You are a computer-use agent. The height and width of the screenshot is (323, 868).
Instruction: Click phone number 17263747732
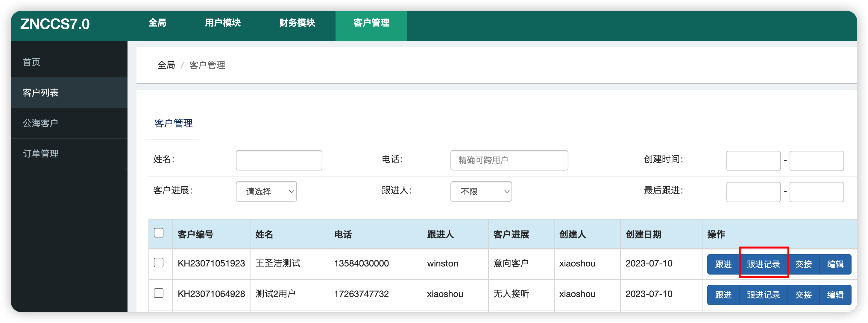click(x=361, y=294)
